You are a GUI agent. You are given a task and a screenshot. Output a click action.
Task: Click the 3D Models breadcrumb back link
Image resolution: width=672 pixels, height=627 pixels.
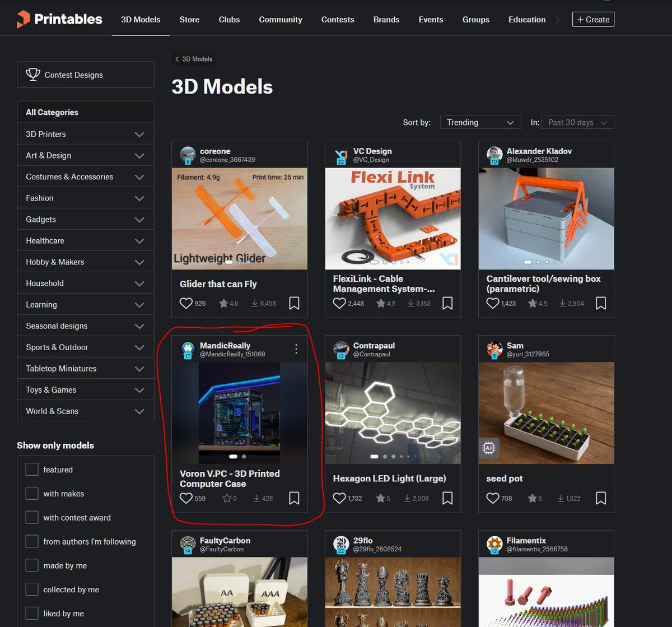193,59
